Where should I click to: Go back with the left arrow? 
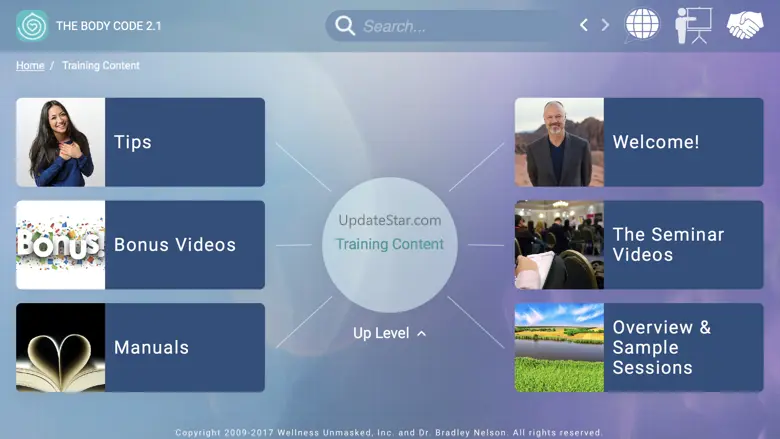tap(584, 25)
